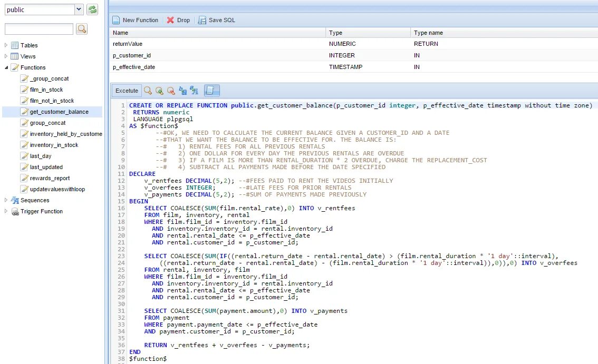This screenshot has height=364, width=598.
Task: Expand the Tables tree node
Action: point(6,45)
